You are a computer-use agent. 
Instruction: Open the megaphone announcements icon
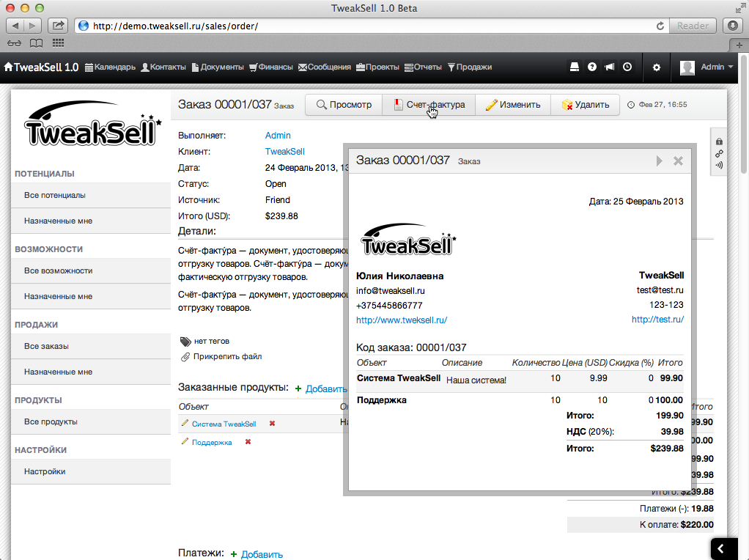point(609,67)
